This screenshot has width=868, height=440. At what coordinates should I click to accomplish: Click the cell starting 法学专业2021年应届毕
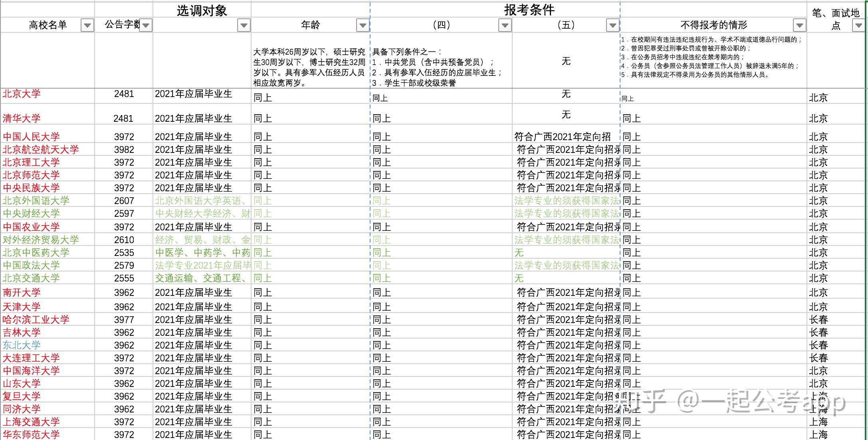pyautogui.click(x=202, y=265)
